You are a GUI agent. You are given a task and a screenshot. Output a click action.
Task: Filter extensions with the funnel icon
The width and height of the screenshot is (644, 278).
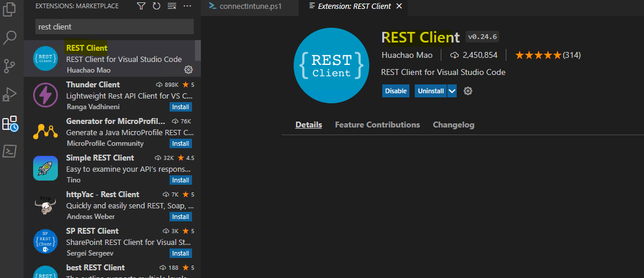(141, 6)
